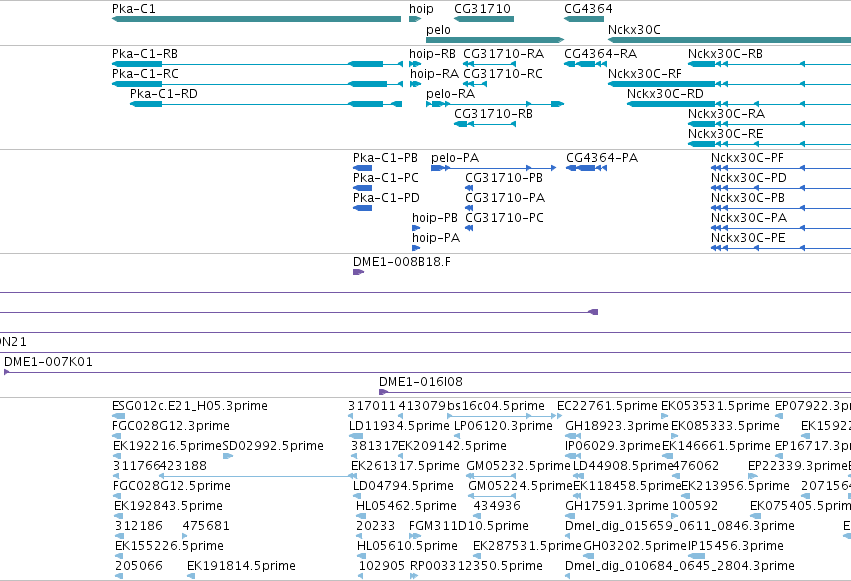Select EST FGC028G12.3prime label
The height and width of the screenshot is (581, 851).
point(171,426)
